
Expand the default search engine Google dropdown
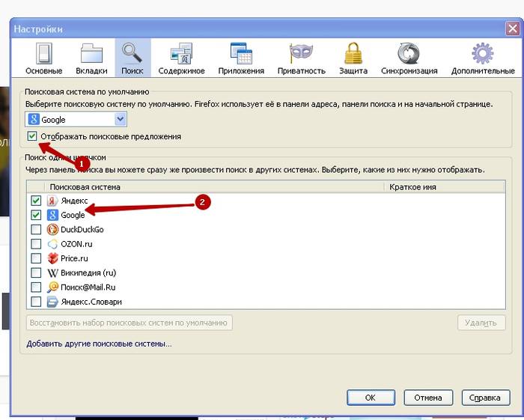(x=120, y=119)
